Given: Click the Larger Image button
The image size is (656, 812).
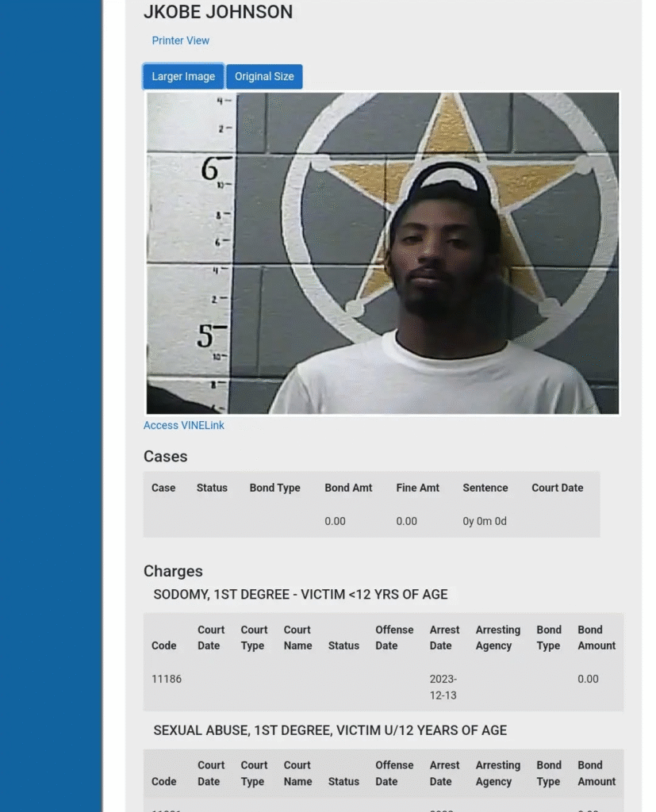Looking at the screenshot, I should tap(183, 77).
